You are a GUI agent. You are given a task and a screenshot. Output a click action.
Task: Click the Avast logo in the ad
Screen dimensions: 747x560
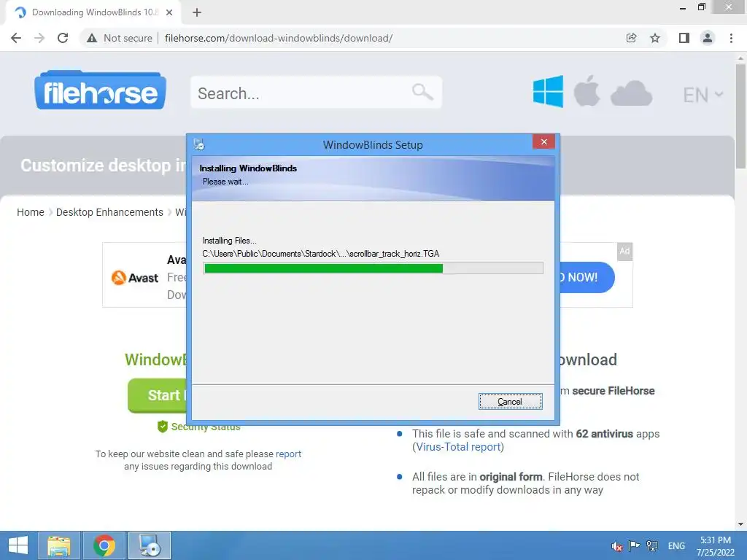pos(135,278)
